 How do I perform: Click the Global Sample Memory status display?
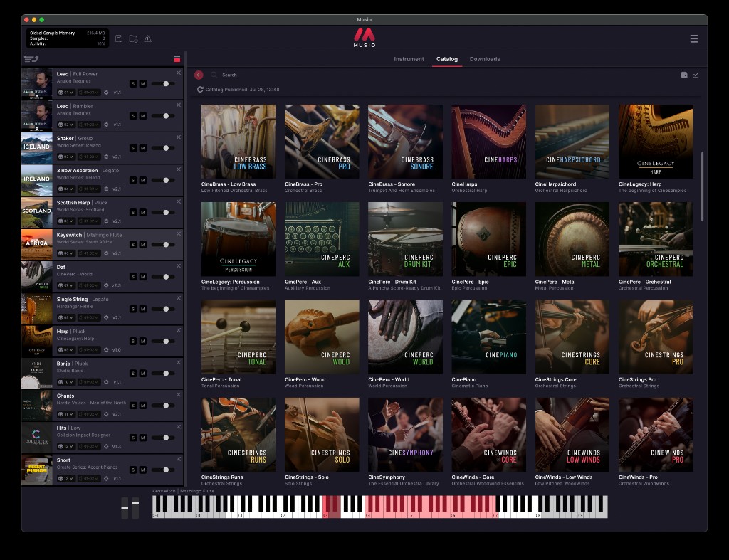pyautogui.click(x=68, y=38)
